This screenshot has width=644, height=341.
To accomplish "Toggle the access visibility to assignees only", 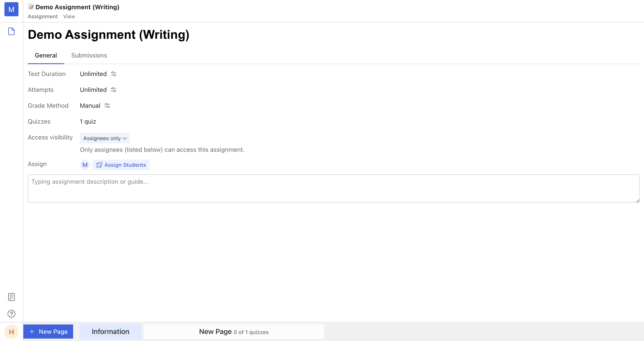I will tap(104, 138).
